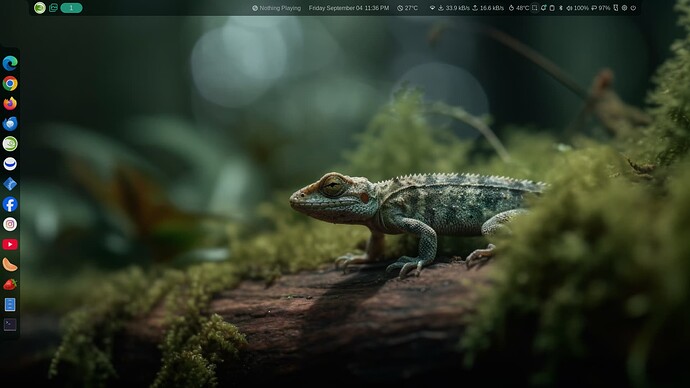Launch Microsoft Edge from the dock
690x388 pixels.
click(10, 63)
